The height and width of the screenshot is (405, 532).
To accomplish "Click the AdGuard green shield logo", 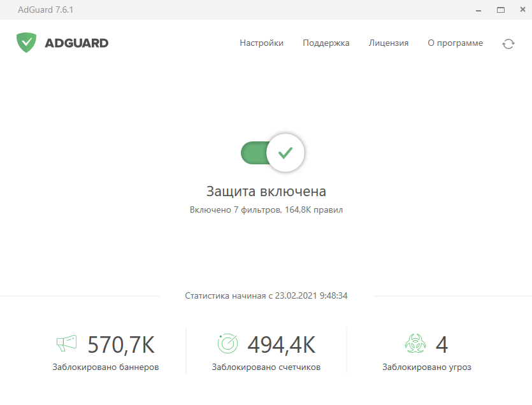I will tap(26, 43).
